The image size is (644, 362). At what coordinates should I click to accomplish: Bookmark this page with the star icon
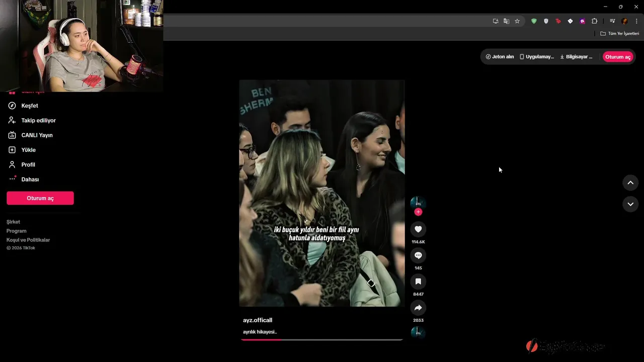click(517, 21)
